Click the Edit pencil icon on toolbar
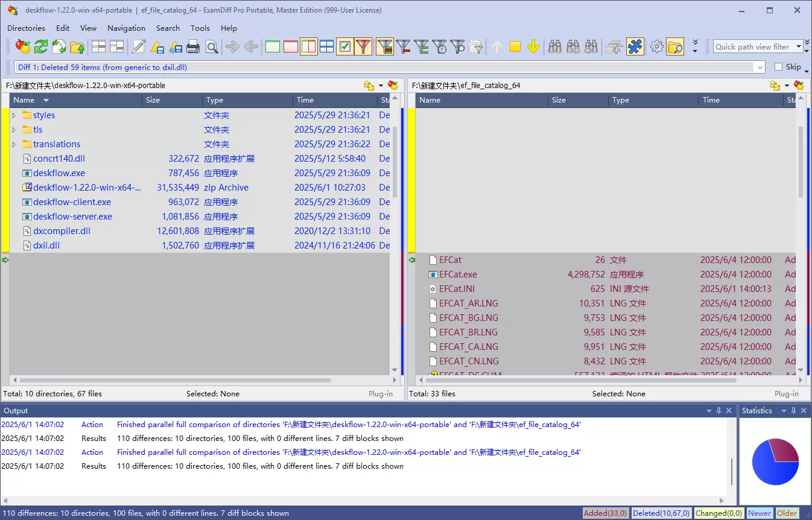This screenshot has width=812, height=520. pyautogui.click(x=138, y=46)
